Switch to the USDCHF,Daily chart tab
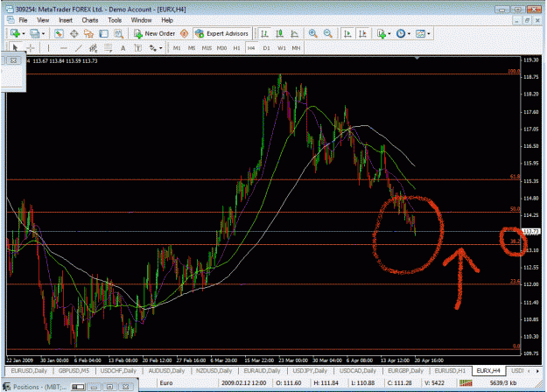 pos(118,371)
